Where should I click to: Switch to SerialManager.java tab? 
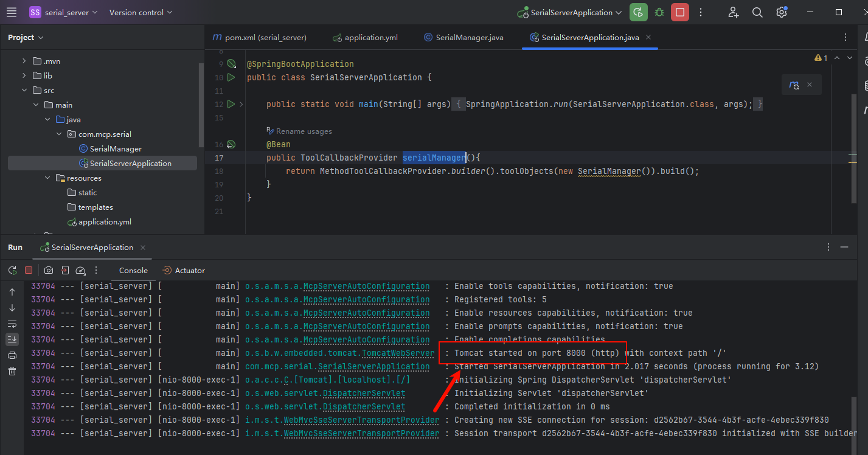464,38
